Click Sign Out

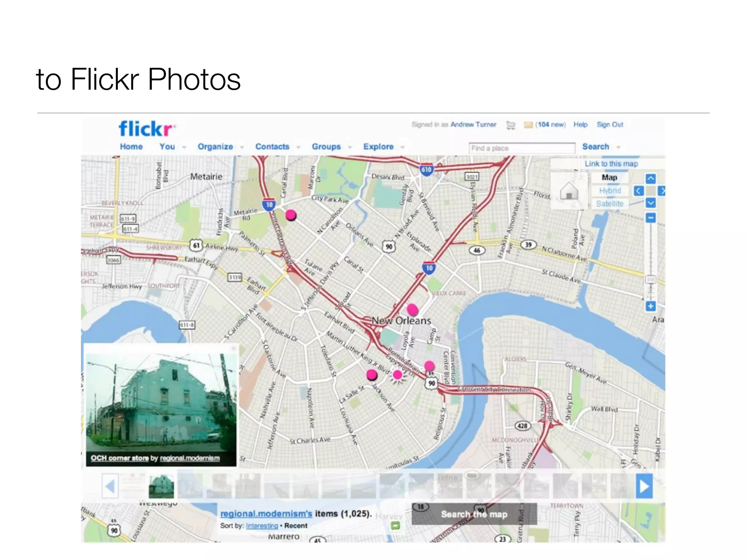pyautogui.click(x=610, y=125)
